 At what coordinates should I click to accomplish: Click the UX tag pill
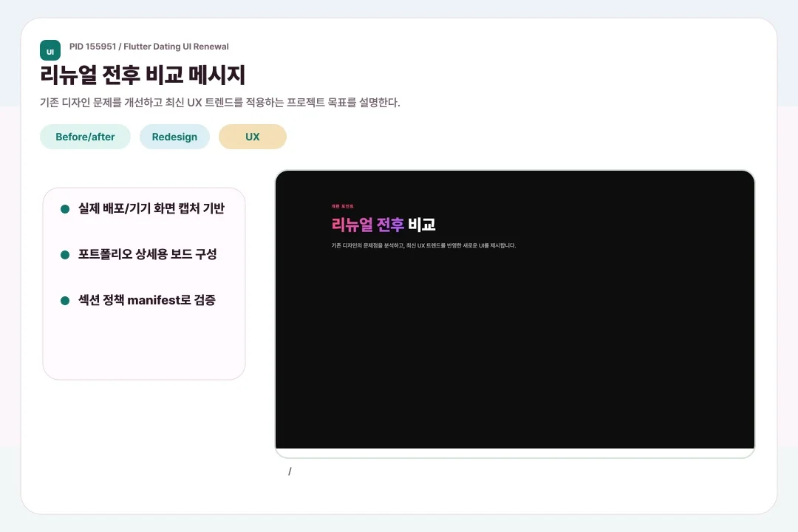tap(253, 137)
